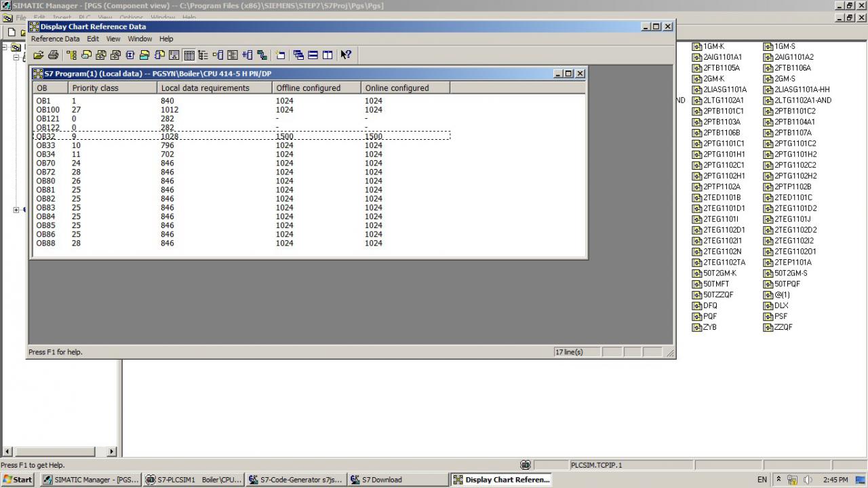The image size is (868, 488).
Task: Click the 2LTG1102A1-AND chart label
Action: [803, 100]
